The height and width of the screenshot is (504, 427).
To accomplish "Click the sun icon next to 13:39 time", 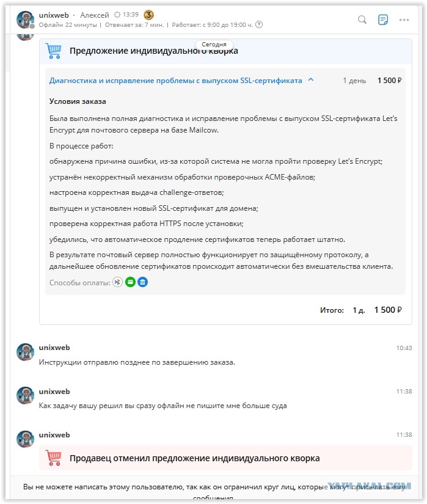I will tap(117, 15).
